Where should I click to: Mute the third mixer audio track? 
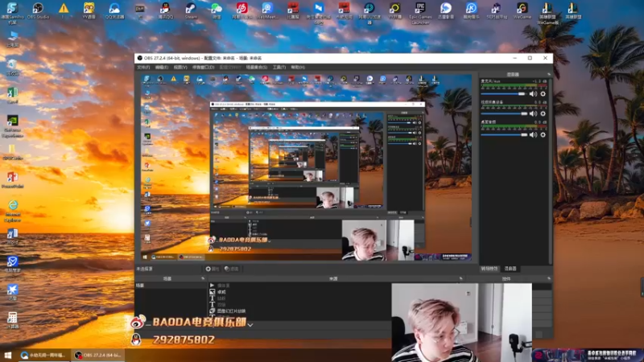[x=533, y=134]
